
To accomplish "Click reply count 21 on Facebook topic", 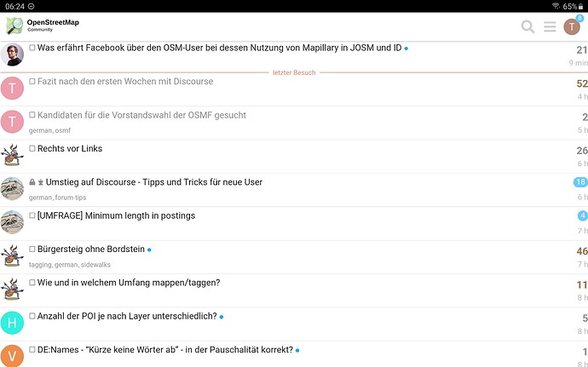I will tap(582, 50).
